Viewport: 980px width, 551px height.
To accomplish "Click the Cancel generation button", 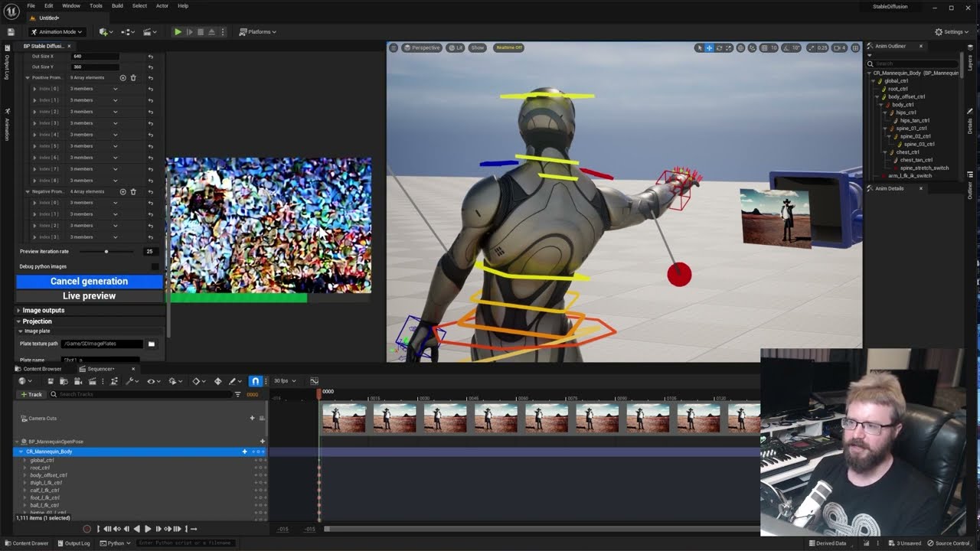I will click(90, 281).
